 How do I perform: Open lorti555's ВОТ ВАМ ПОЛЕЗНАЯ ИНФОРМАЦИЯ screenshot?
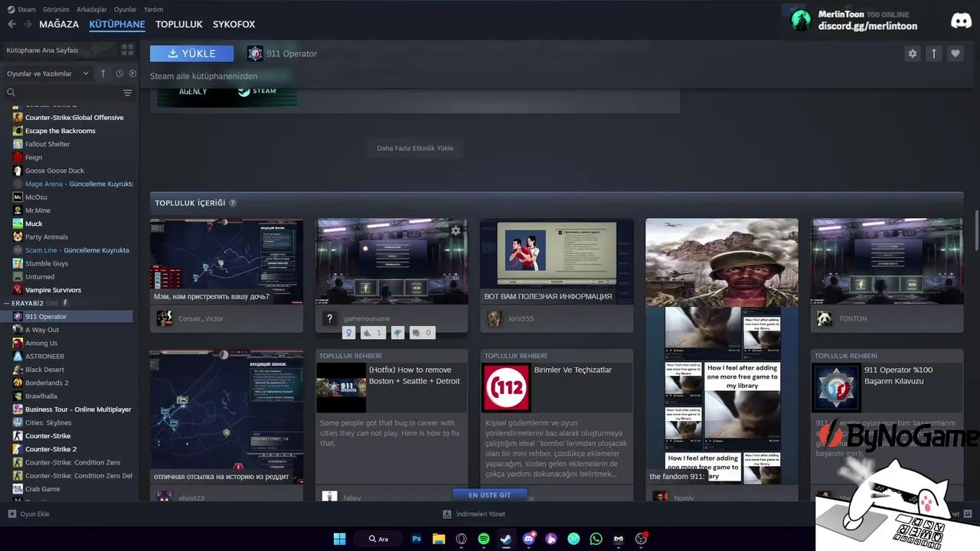[557, 262]
